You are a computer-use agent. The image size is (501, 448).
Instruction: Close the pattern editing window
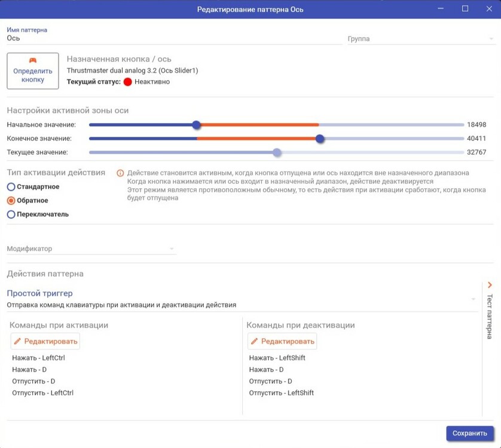point(490,9)
